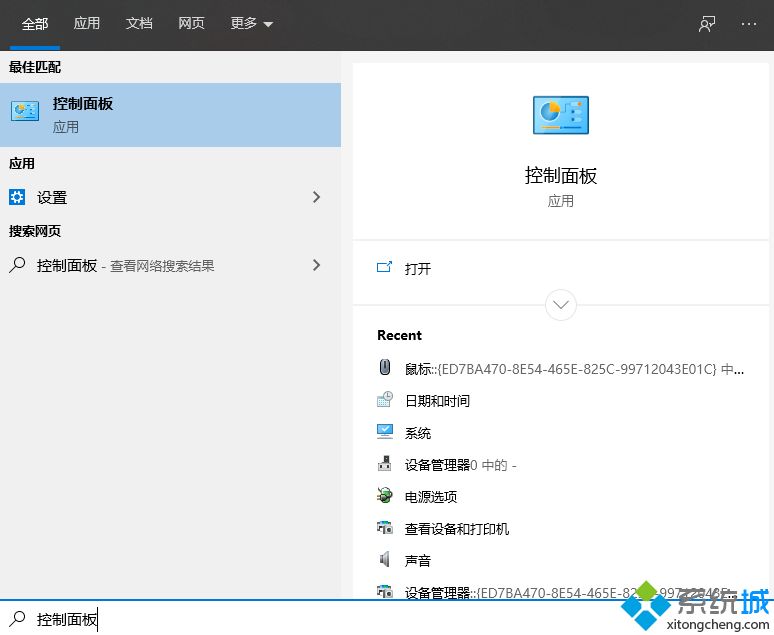Click the search magnifier in the search box

click(x=18, y=619)
